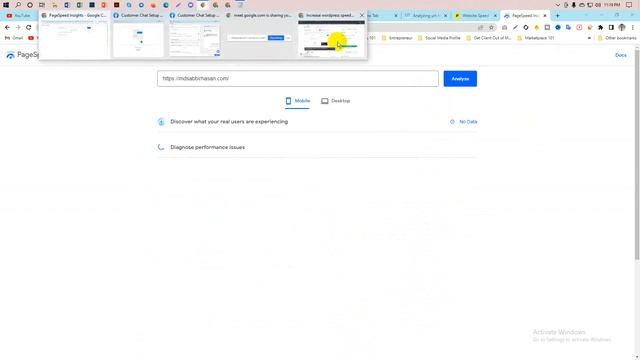
Task: Open the Docs link
Action: coord(620,55)
